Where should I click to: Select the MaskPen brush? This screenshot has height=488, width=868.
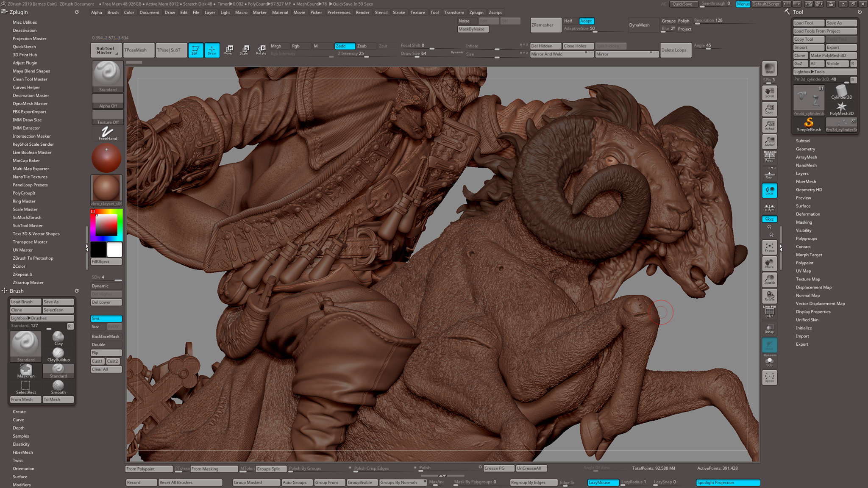click(26, 371)
